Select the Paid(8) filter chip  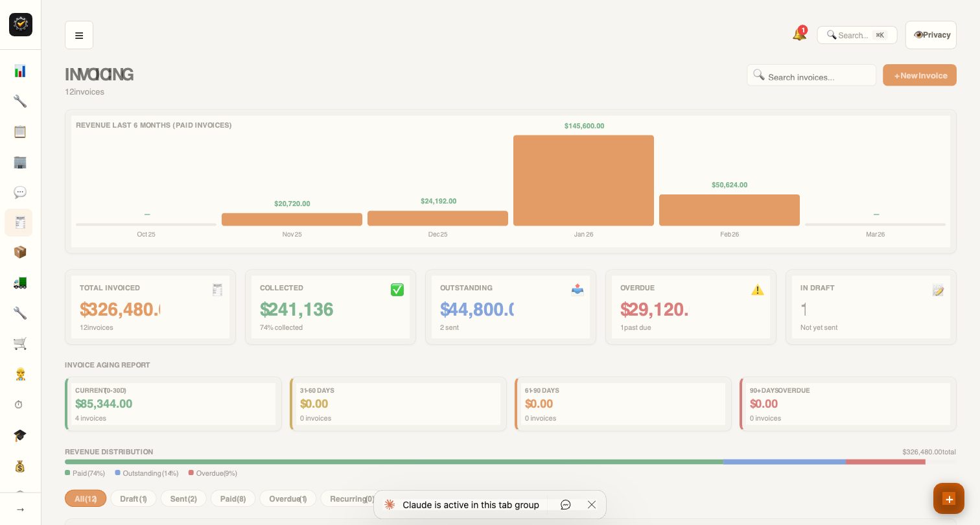[x=233, y=498]
